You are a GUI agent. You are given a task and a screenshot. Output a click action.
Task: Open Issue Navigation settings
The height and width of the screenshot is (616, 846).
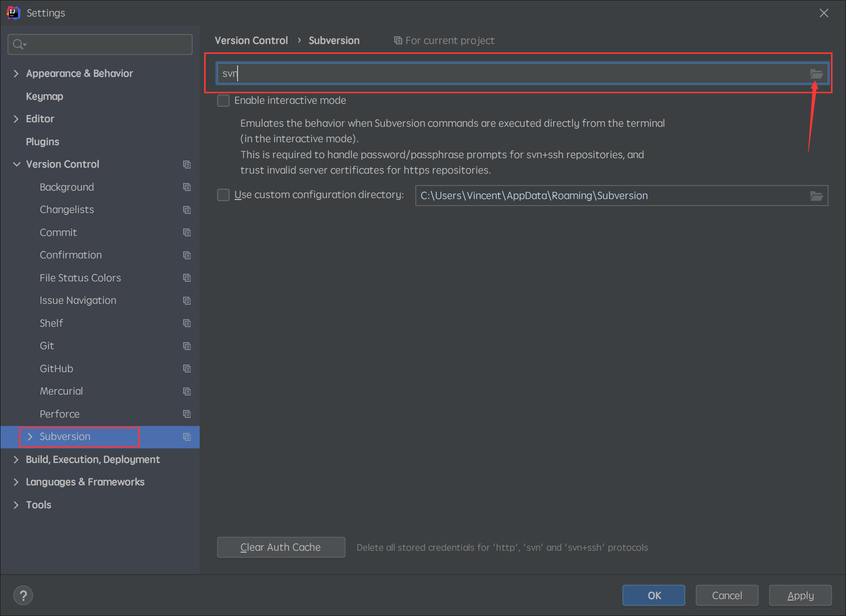(x=78, y=301)
